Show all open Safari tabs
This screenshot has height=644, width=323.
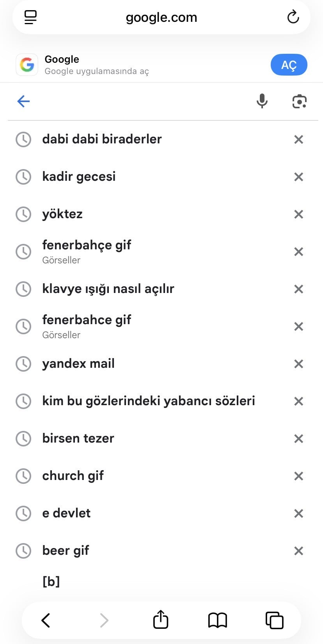click(x=274, y=620)
